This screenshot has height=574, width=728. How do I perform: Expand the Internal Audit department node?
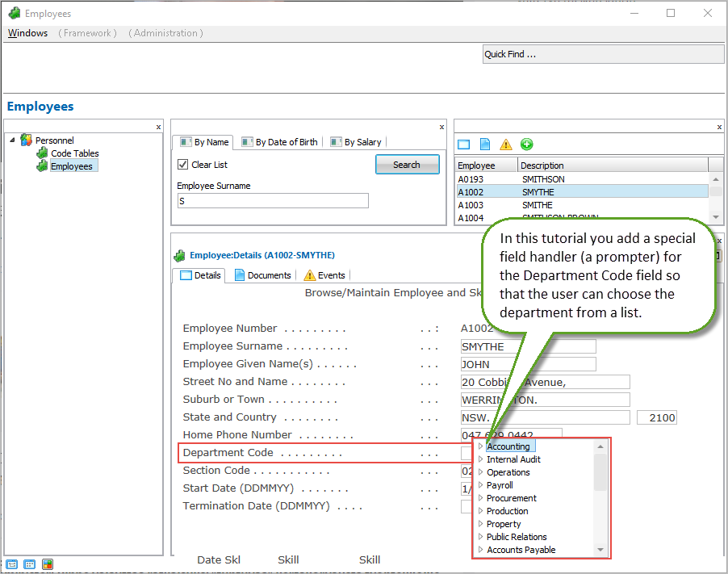(x=480, y=459)
